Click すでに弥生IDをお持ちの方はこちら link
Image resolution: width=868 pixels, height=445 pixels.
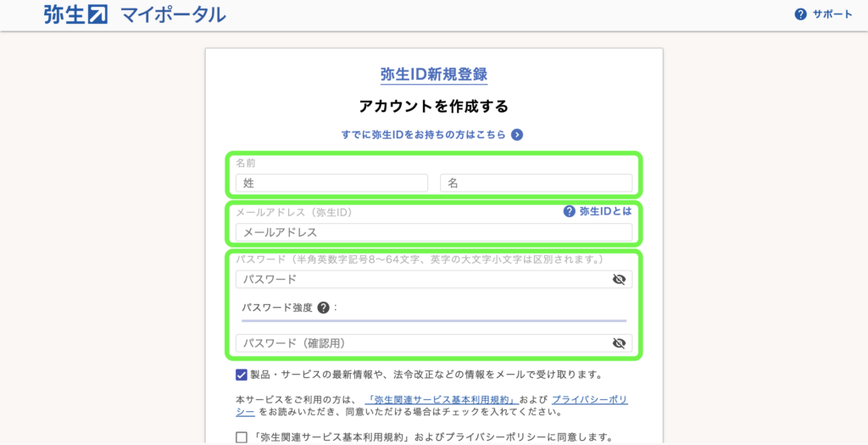(424, 135)
